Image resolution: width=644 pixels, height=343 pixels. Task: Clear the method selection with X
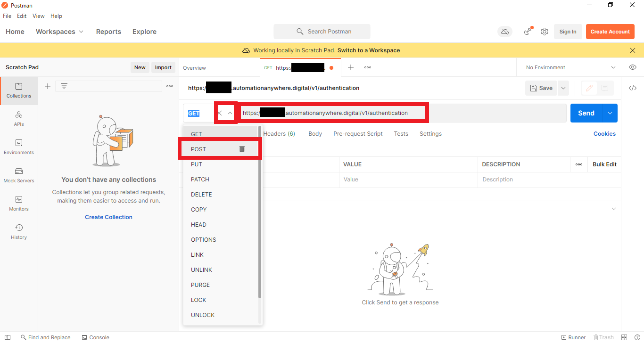point(220,113)
